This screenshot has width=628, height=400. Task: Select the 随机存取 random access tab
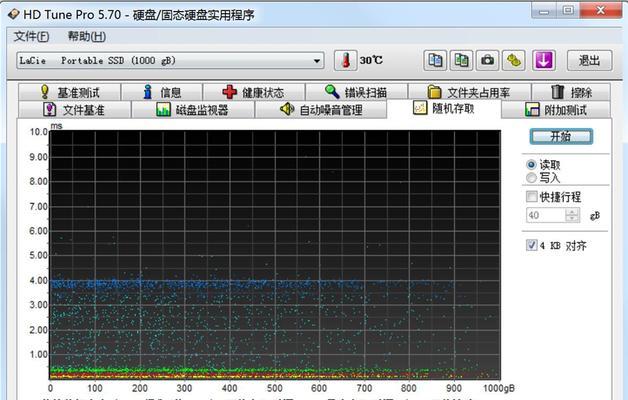click(444, 109)
